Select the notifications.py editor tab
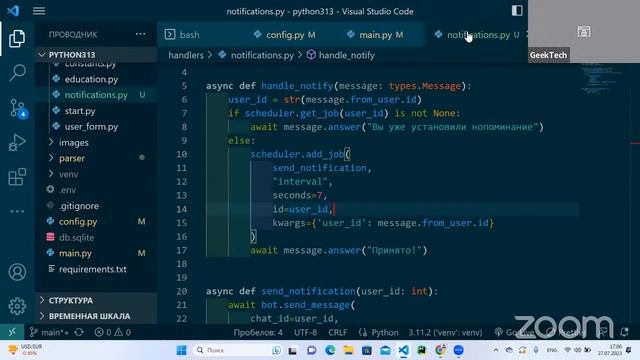Screen dimensions: 640x360 pyautogui.click(x=478, y=35)
